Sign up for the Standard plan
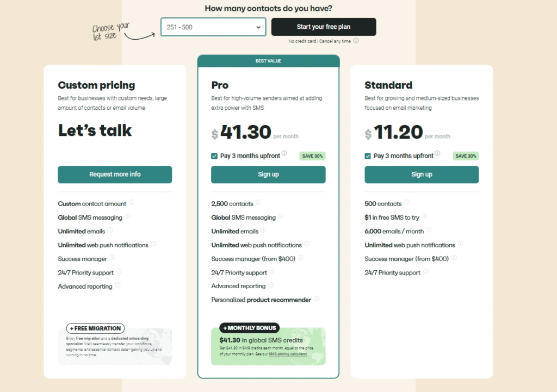Image resolution: width=557 pixels, height=392 pixels. pyautogui.click(x=422, y=175)
